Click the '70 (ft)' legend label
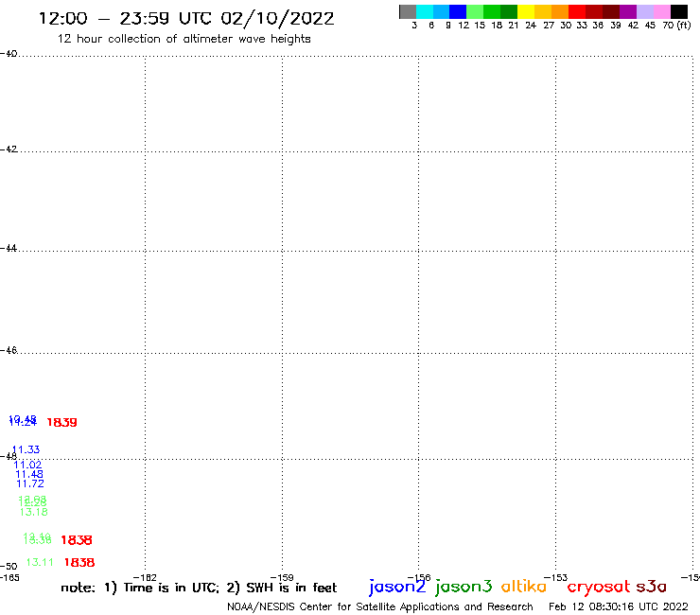700x615 pixels. [x=676, y=26]
